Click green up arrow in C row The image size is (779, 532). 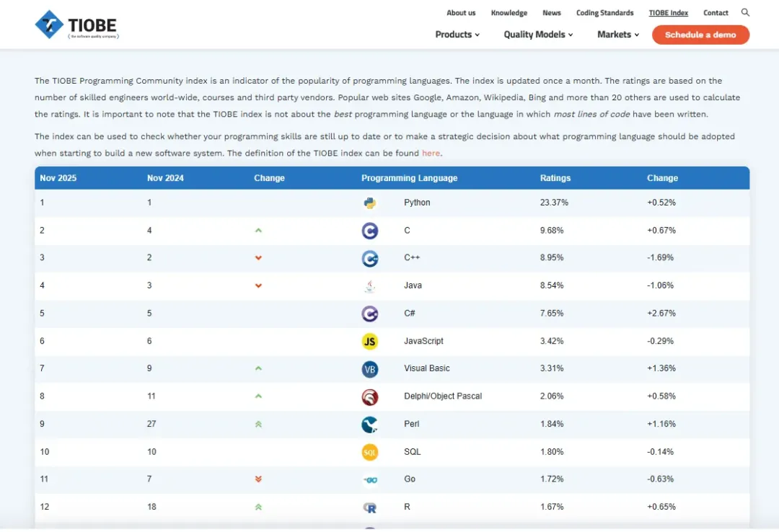(x=258, y=231)
